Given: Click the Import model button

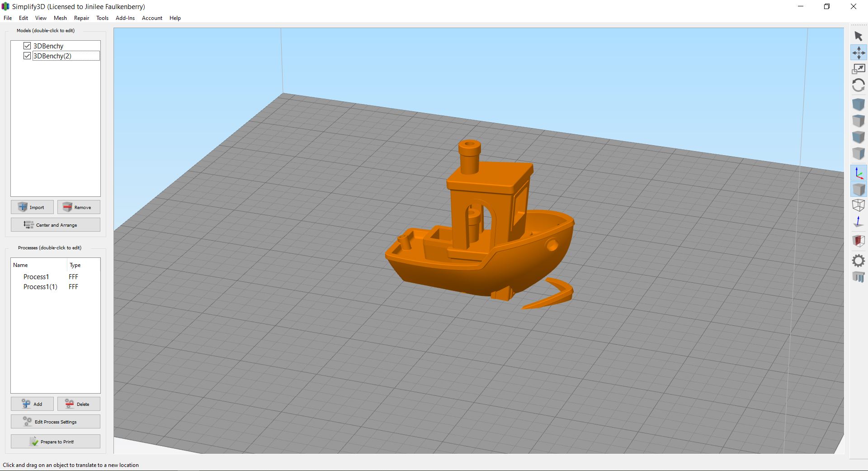Looking at the screenshot, I should click(32, 207).
